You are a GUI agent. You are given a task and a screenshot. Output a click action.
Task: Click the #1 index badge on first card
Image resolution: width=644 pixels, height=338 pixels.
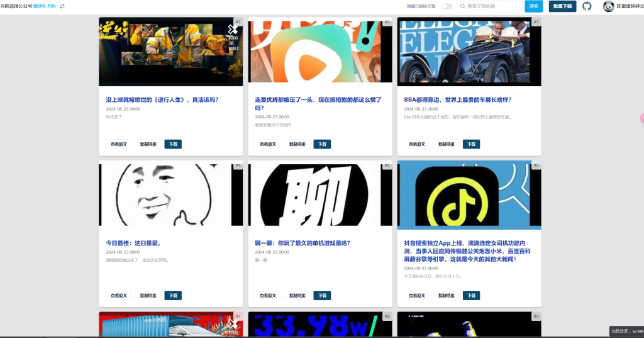pos(238,21)
